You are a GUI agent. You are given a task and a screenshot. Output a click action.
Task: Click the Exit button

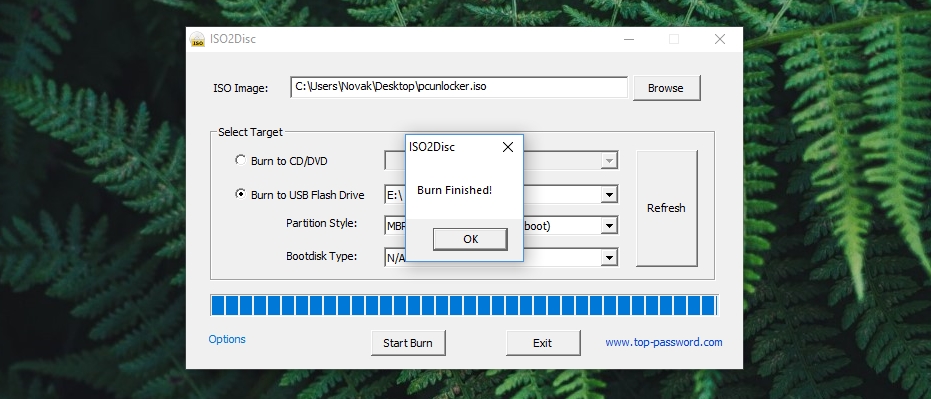pyautogui.click(x=543, y=343)
